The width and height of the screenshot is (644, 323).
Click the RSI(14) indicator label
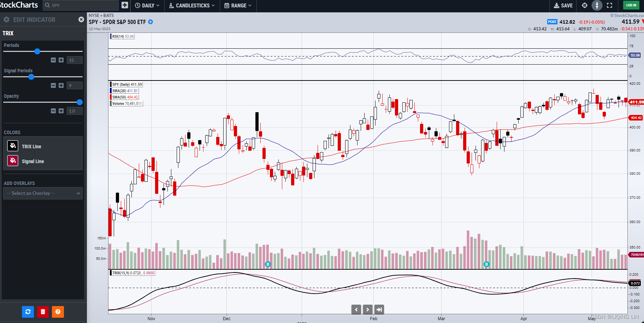122,36
